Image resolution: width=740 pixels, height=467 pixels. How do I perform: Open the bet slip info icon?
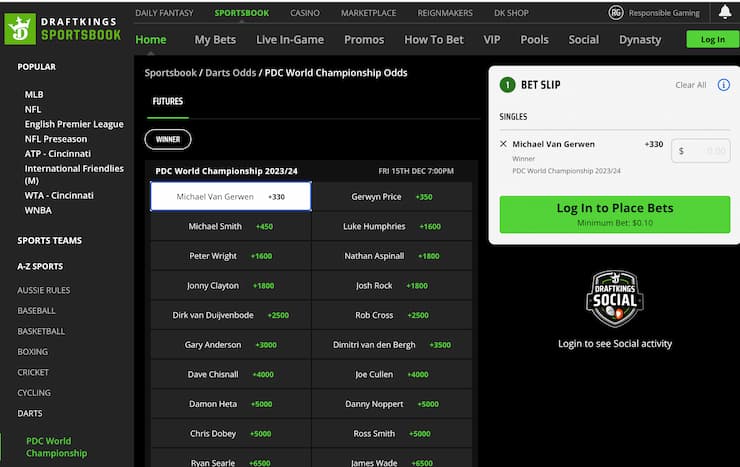(x=723, y=85)
